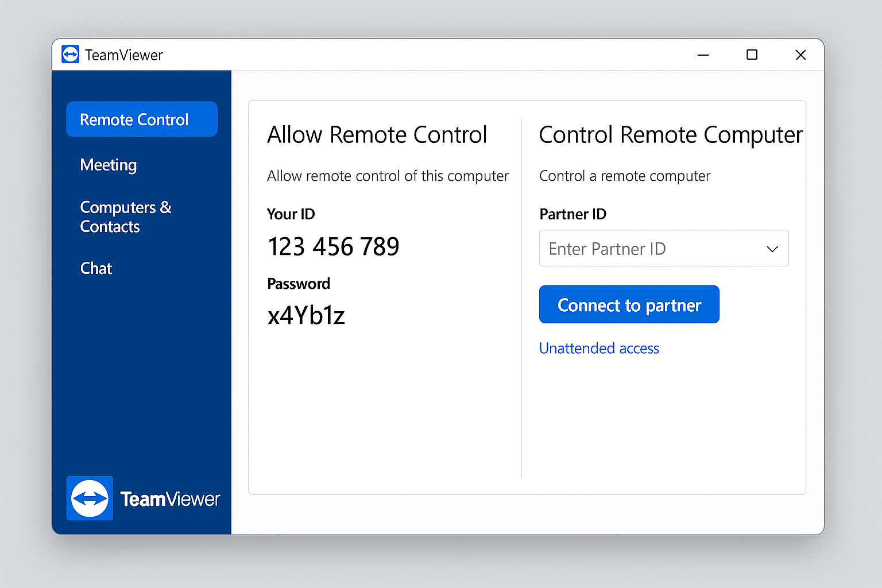Click your ID 123 456 789 to copy it
Viewport: 882px width, 588px height.
334,246
